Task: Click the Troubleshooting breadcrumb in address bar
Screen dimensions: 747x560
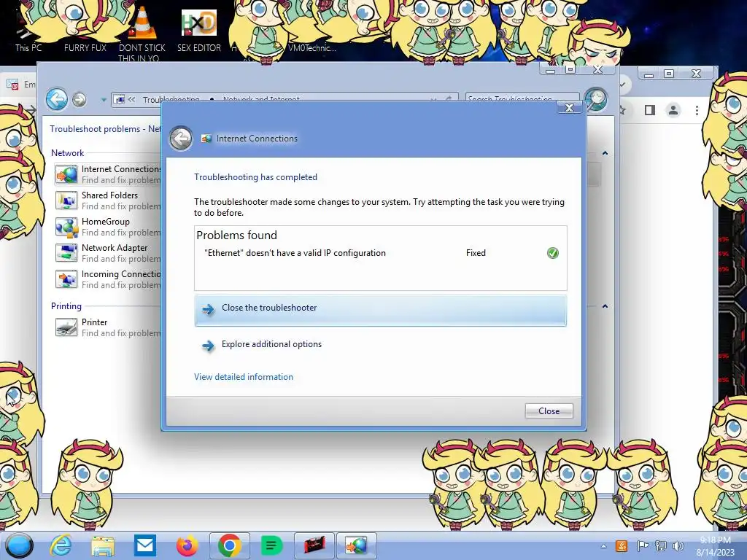Action: (x=171, y=99)
